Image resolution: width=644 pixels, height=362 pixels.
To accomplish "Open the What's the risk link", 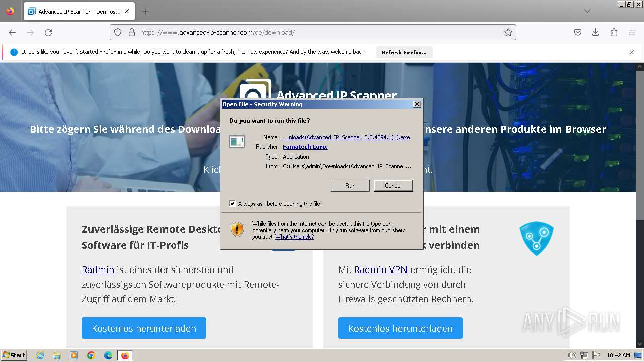I will coord(294,237).
